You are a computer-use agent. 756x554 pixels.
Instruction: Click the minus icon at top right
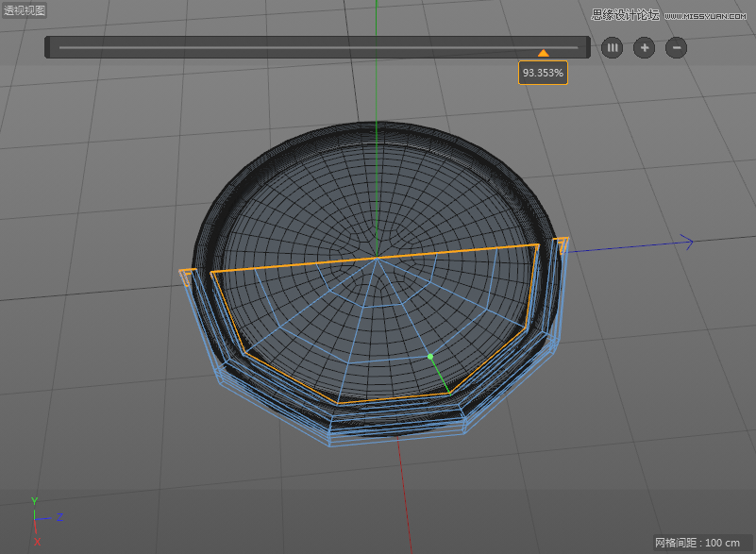[675, 47]
